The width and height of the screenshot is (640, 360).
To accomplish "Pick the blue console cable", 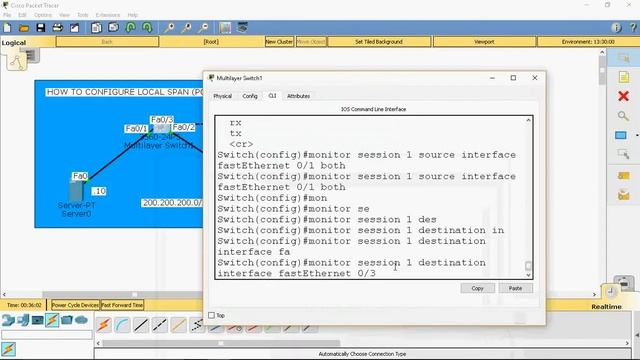I will (122, 325).
